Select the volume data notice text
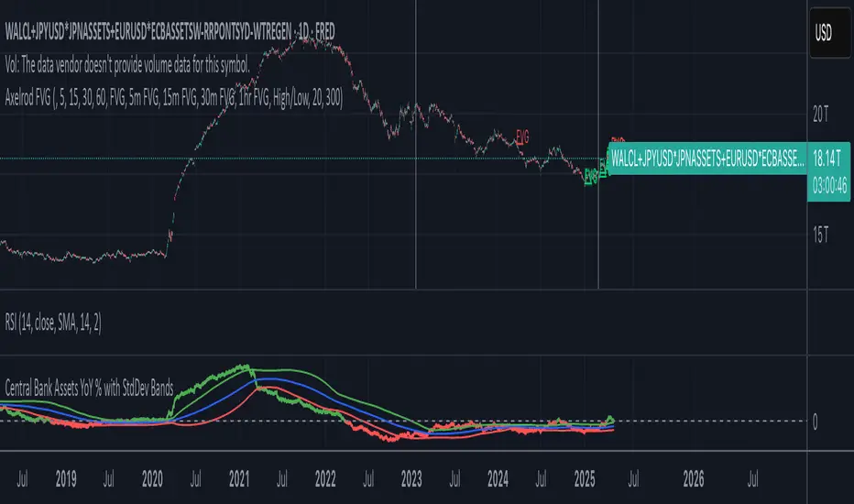 click(x=127, y=65)
